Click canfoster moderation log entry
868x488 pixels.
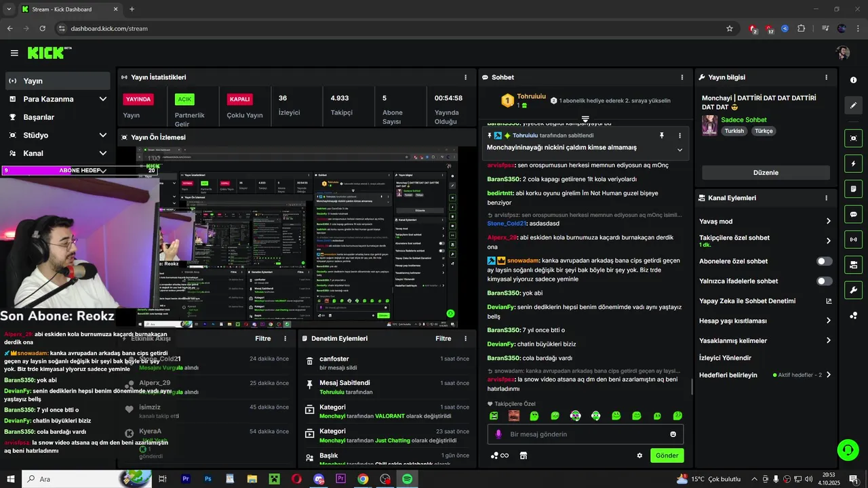(x=387, y=363)
